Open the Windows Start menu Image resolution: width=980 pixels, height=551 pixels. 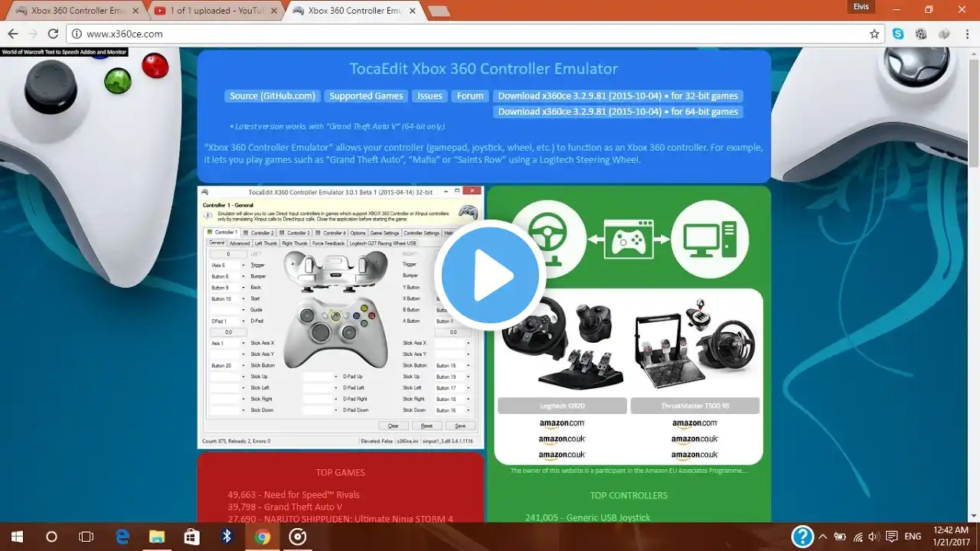(x=17, y=537)
